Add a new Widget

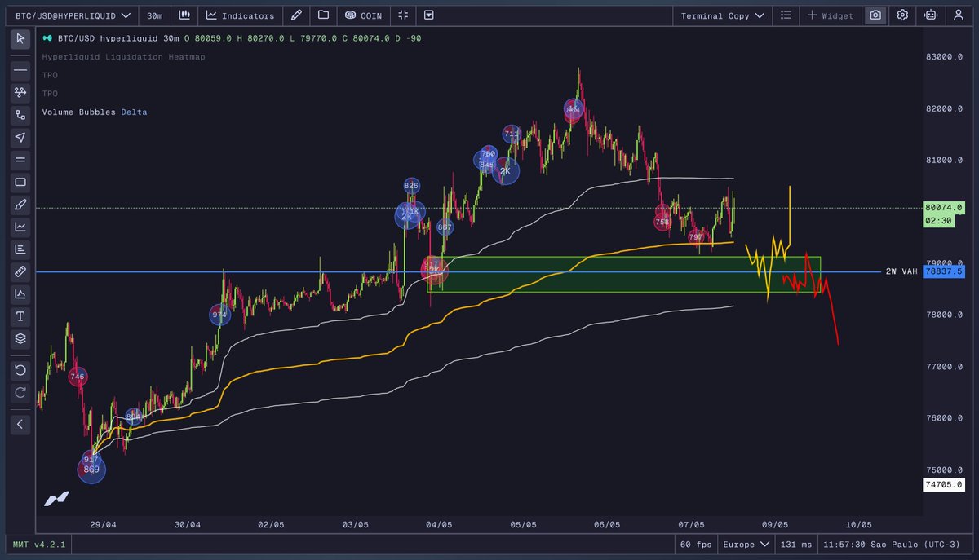[x=831, y=15]
